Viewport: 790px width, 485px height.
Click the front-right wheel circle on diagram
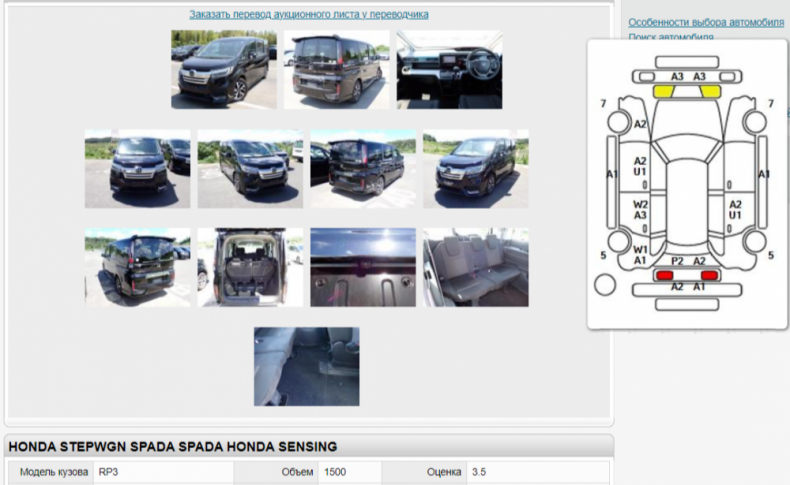(x=755, y=122)
